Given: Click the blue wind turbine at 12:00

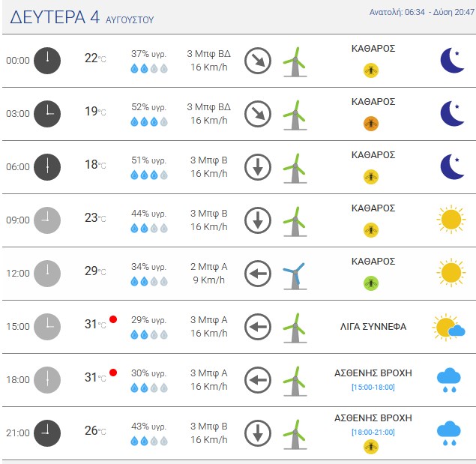Looking at the screenshot, I should pos(295,276).
